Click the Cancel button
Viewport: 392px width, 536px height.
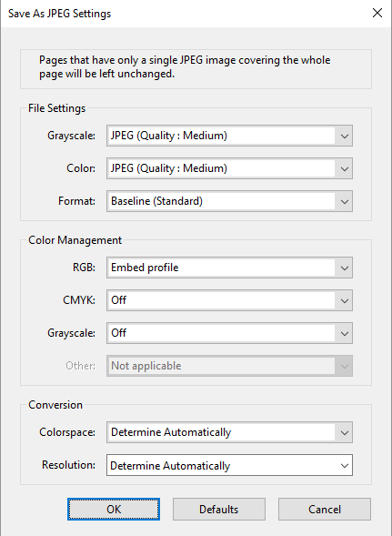pyautogui.click(x=325, y=510)
